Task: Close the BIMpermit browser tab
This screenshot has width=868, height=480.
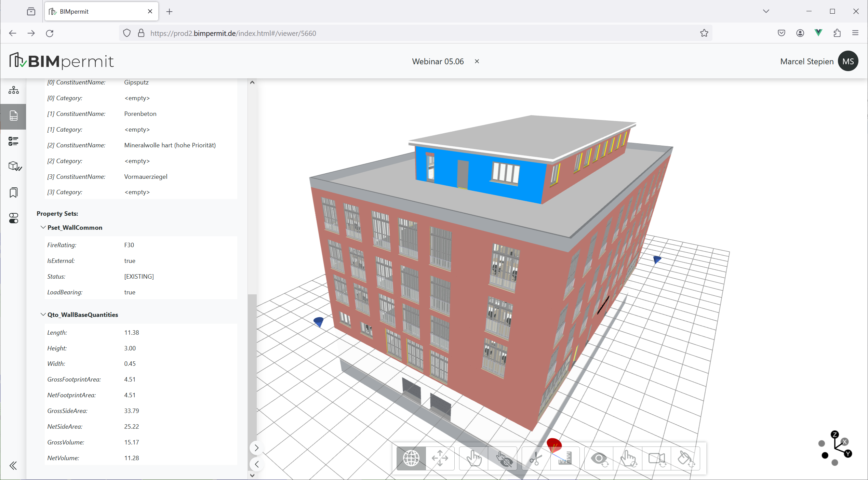Action: (x=150, y=11)
